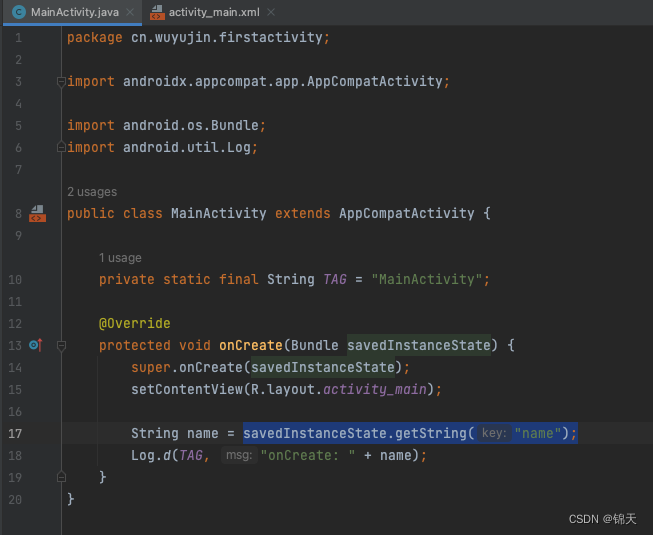Image resolution: width=653 pixels, height=535 pixels.
Task: Click activity_main in the setContentView call
Action: click(375, 390)
